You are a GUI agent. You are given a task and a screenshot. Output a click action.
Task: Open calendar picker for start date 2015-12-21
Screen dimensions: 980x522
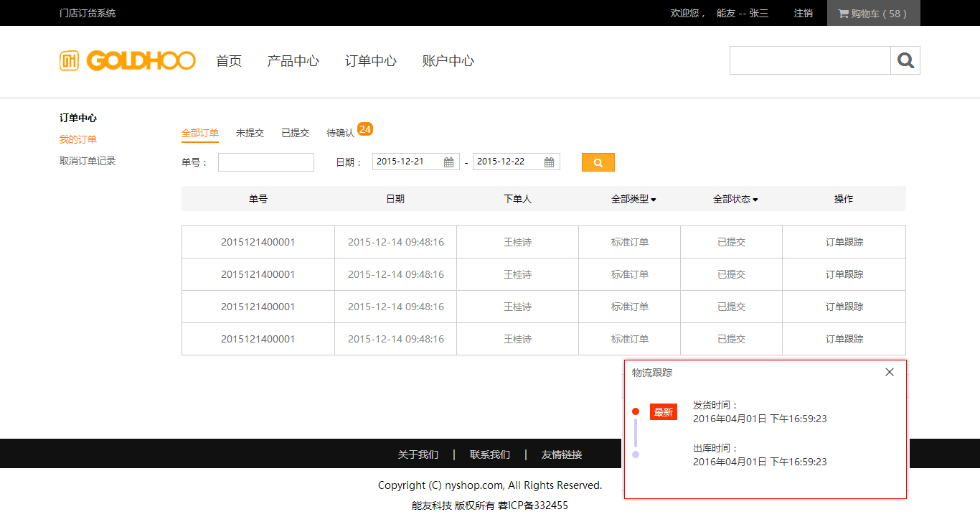coord(449,162)
